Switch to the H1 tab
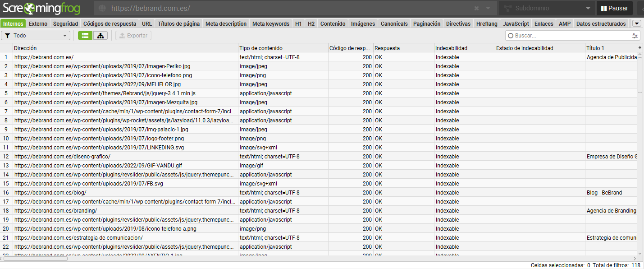644x269 pixels. pos(298,24)
